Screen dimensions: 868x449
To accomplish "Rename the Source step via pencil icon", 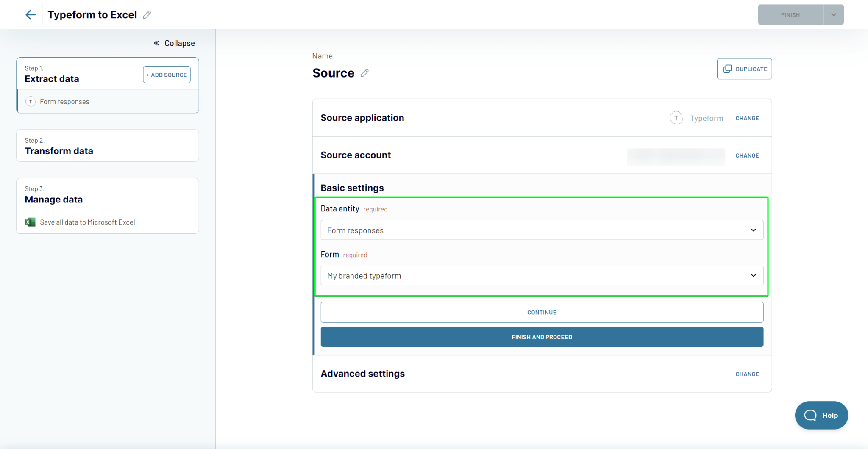I will tap(364, 73).
